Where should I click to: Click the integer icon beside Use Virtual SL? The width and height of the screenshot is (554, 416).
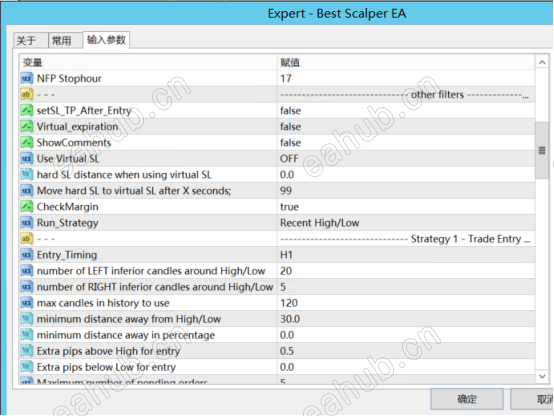27,158
